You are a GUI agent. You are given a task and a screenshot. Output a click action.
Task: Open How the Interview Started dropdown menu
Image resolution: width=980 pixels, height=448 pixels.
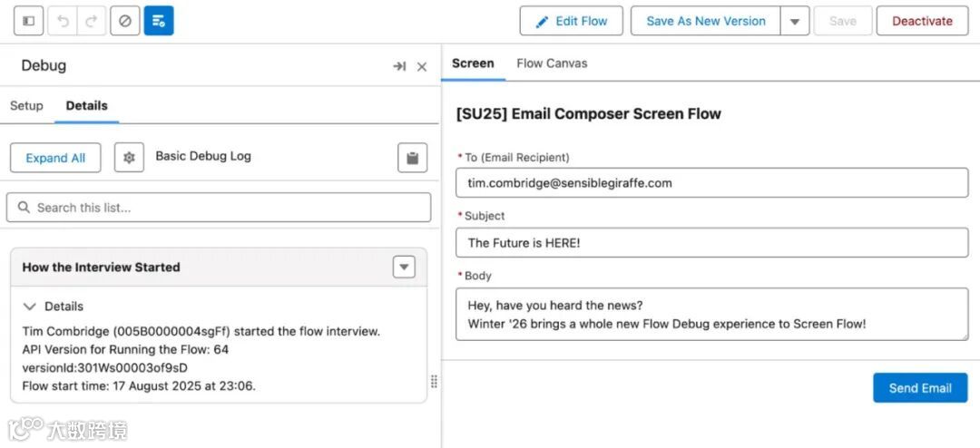[x=404, y=267]
